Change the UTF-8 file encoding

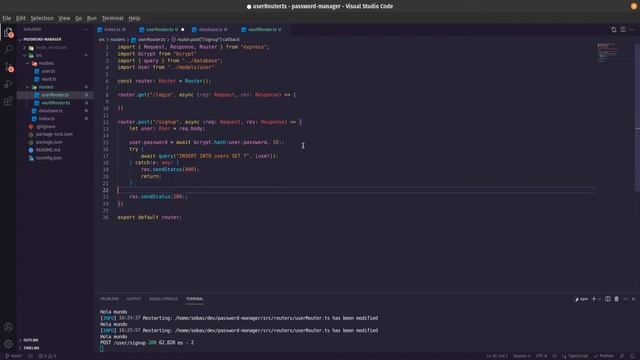(x=541, y=356)
